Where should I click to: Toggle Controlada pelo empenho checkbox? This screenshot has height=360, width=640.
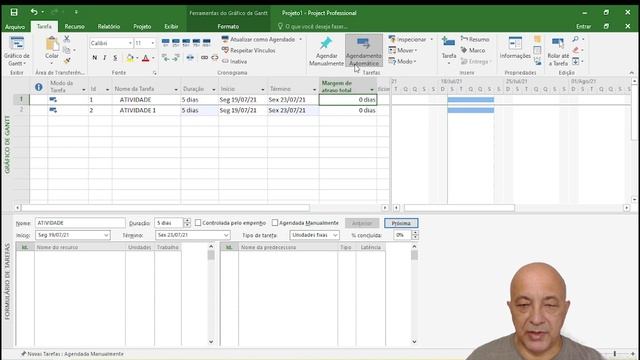pos(198,223)
